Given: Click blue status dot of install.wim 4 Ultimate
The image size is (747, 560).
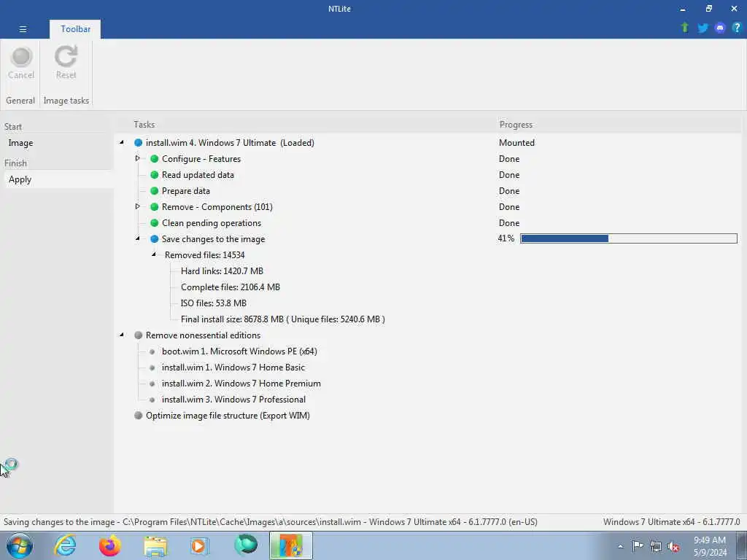Looking at the screenshot, I should pyautogui.click(x=138, y=143).
